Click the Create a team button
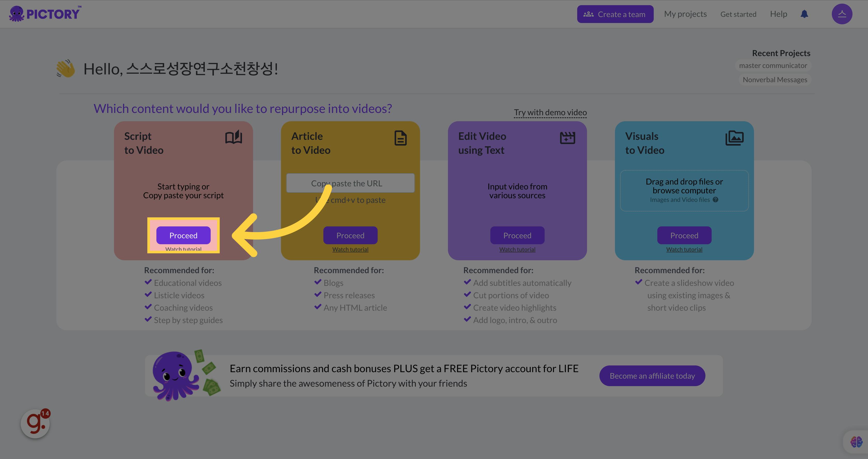 click(x=615, y=14)
